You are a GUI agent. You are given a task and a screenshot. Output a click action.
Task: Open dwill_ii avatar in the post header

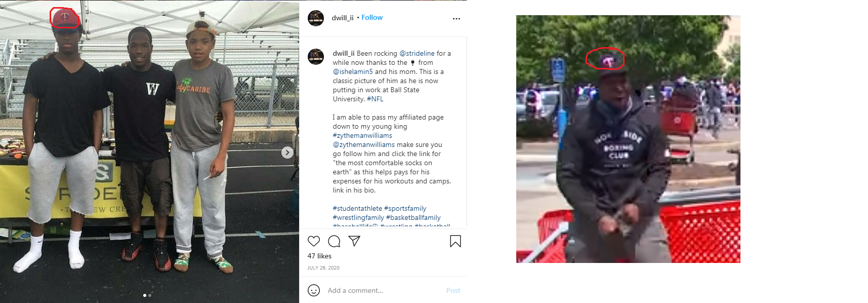[316, 18]
